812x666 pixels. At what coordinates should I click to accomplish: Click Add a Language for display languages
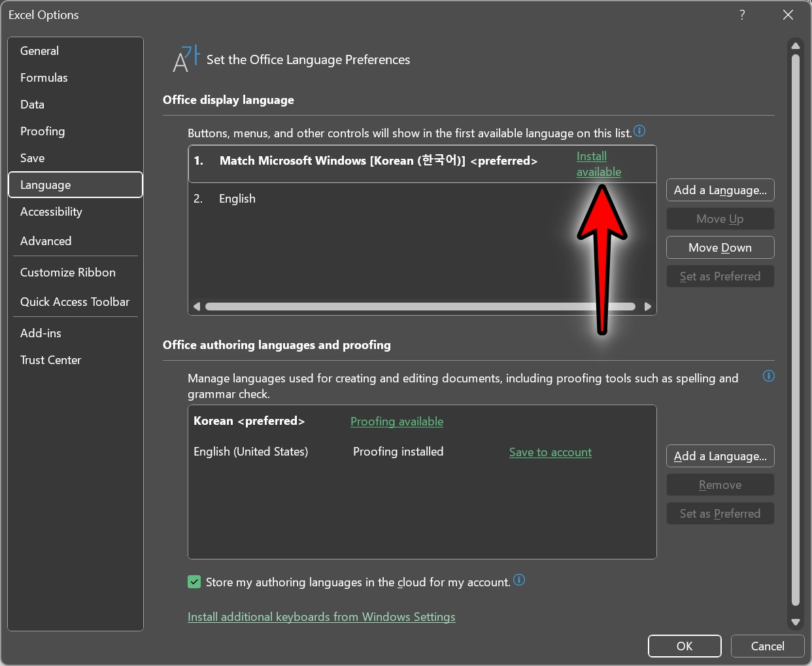(x=720, y=190)
